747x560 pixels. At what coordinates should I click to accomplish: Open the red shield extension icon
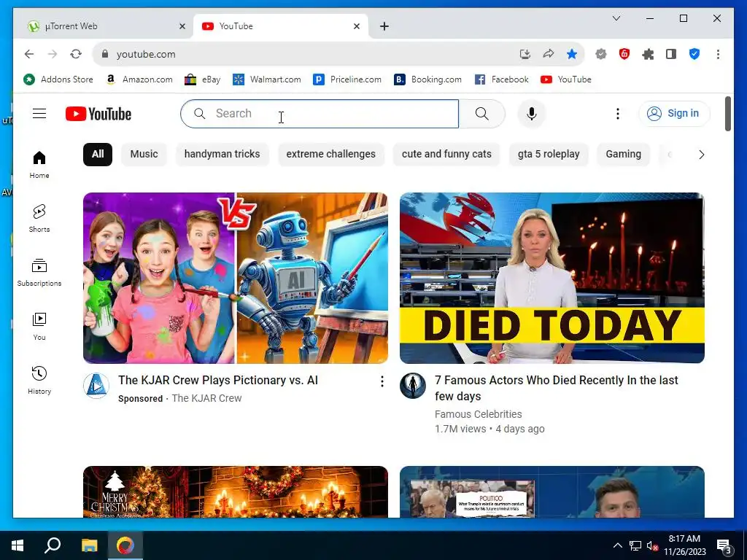(624, 54)
